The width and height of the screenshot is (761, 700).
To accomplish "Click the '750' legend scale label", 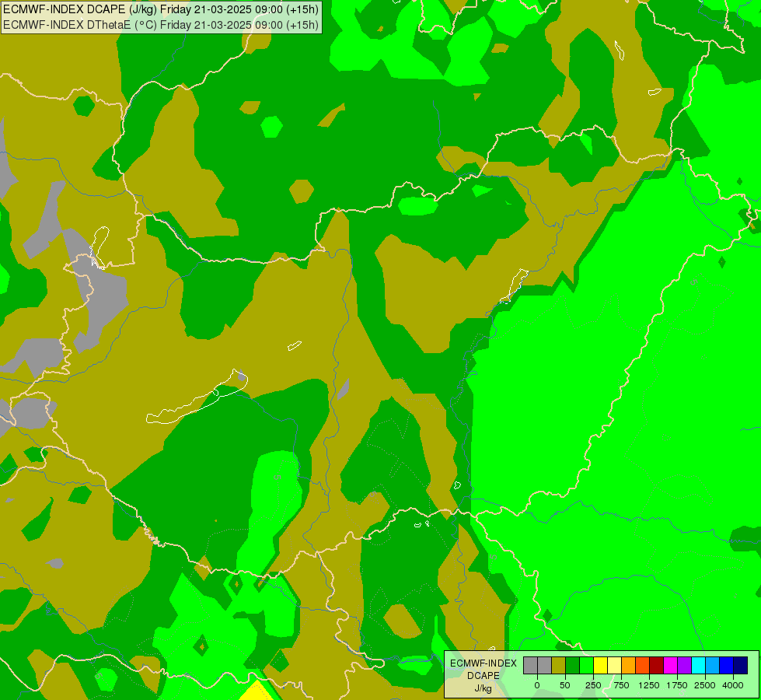I will [x=621, y=685].
